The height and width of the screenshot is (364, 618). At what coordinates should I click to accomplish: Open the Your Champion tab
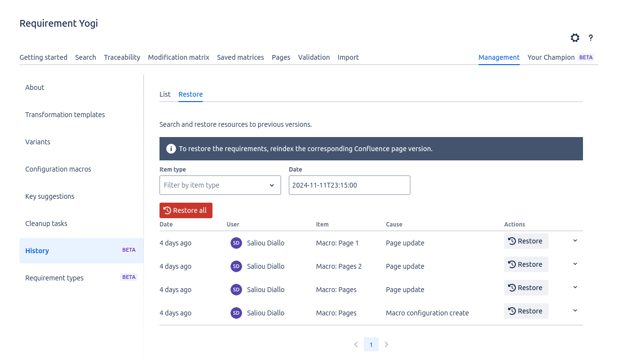tap(551, 57)
